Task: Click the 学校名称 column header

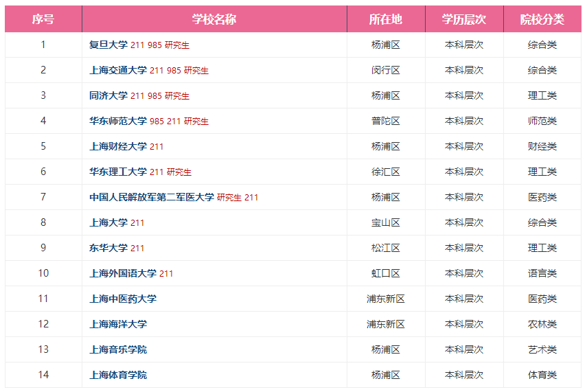Action: pyautogui.click(x=214, y=19)
